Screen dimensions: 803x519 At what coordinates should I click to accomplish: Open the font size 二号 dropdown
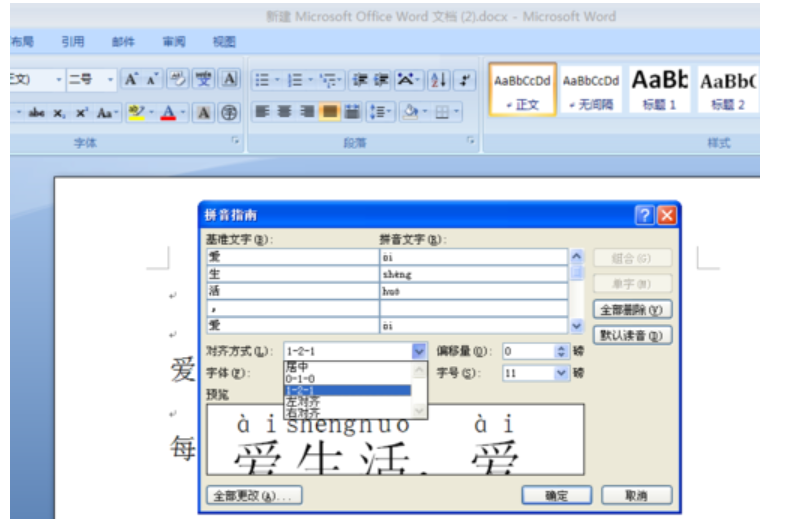(x=110, y=79)
